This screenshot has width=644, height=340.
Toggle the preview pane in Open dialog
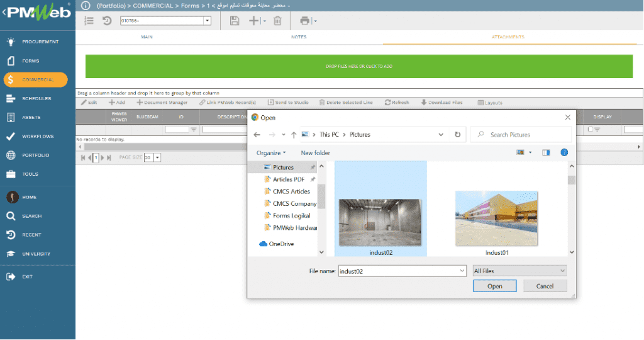[546, 152]
